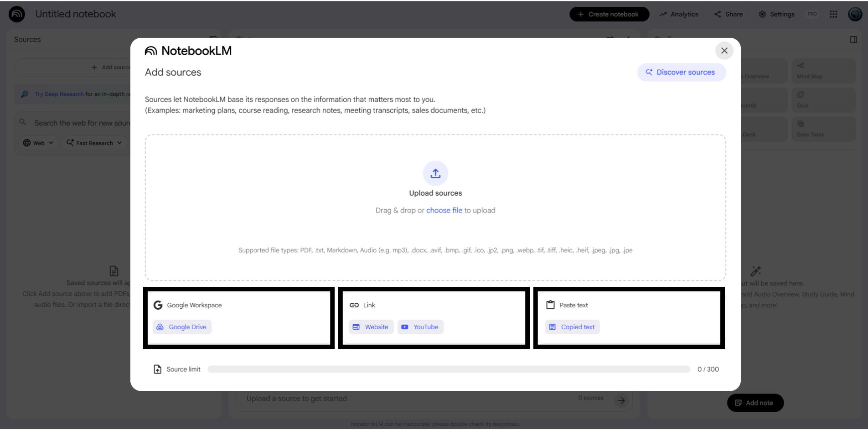Open Quiz in Studio panel
This screenshot has height=430, width=868.
(823, 100)
